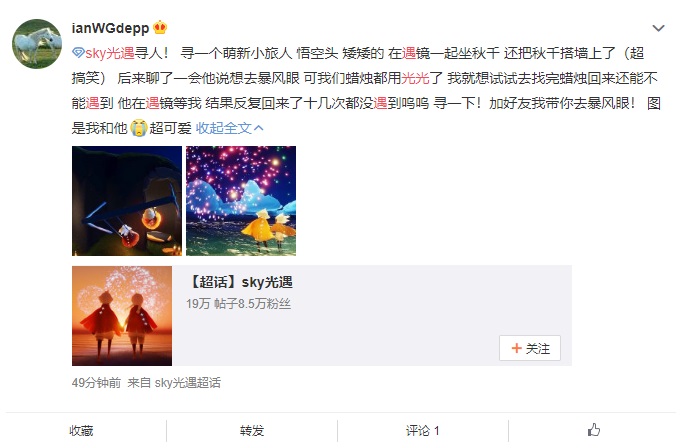Open ianWGdepp's horse avatar profile picture

click(36, 43)
